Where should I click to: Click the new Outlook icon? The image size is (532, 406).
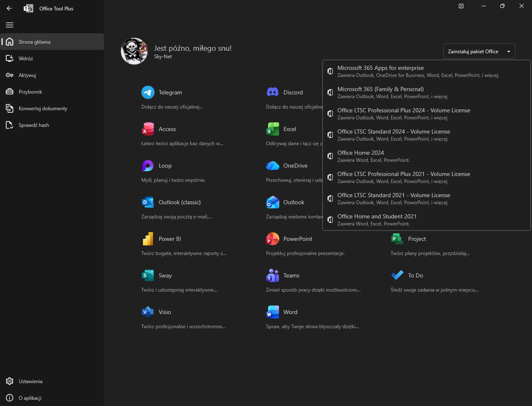(x=273, y=202)
